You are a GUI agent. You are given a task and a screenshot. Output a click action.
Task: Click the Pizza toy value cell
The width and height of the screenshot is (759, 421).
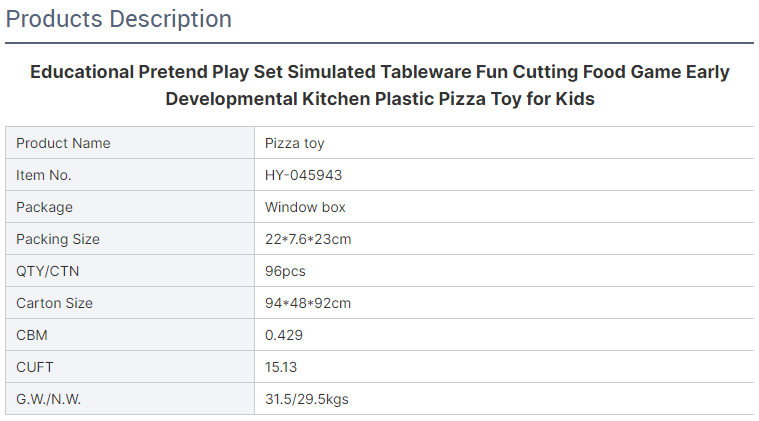pyautogui.click(x=504, y=143)
